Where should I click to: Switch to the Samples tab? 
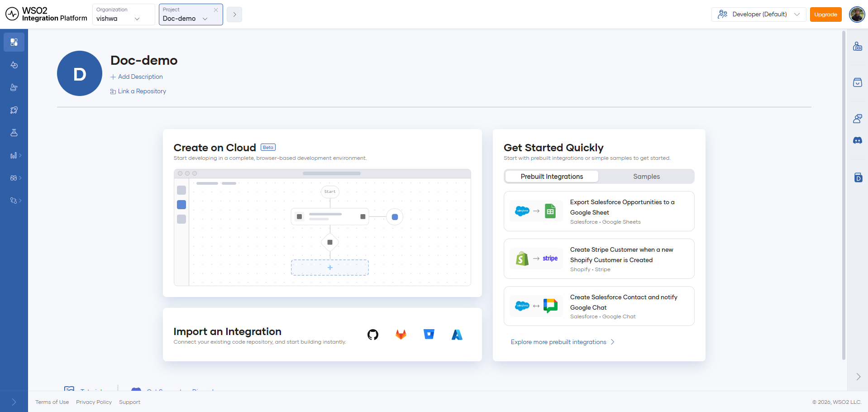tap(646, 177)
